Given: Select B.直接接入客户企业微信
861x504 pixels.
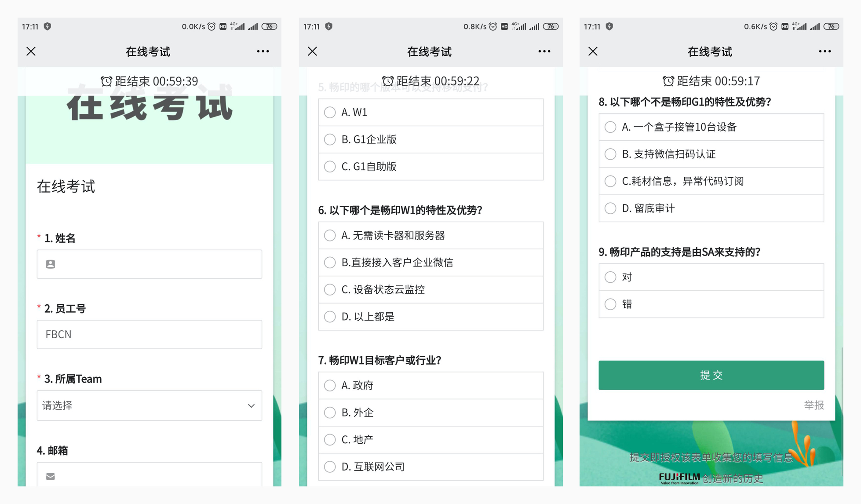Looking at the screenshot, I should pos(431,263).
